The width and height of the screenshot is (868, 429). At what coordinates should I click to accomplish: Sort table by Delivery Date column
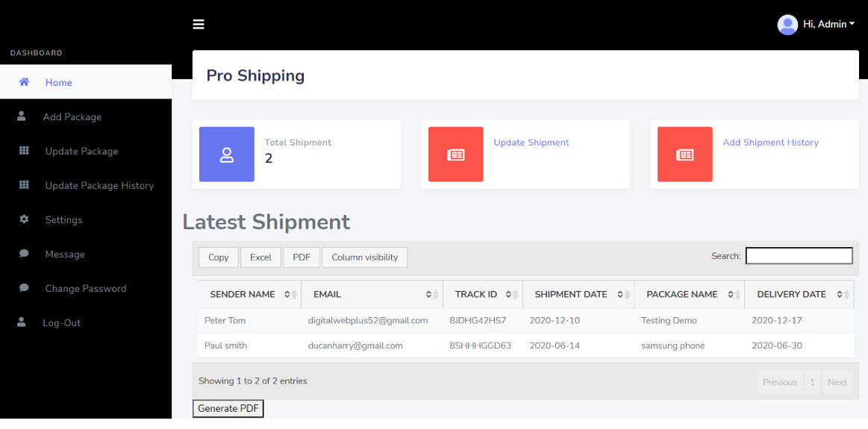[799, 295]
